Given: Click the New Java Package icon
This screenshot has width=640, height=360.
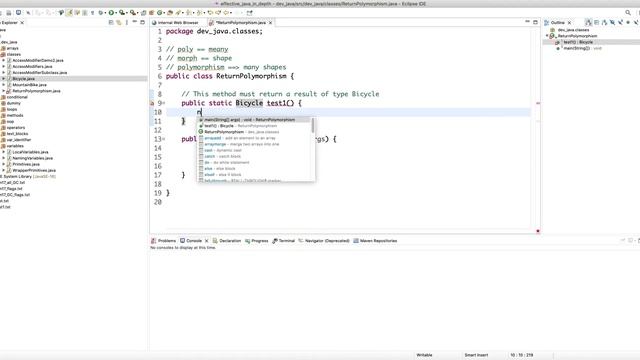Looking at the screenshot, I should coord(151,13).
